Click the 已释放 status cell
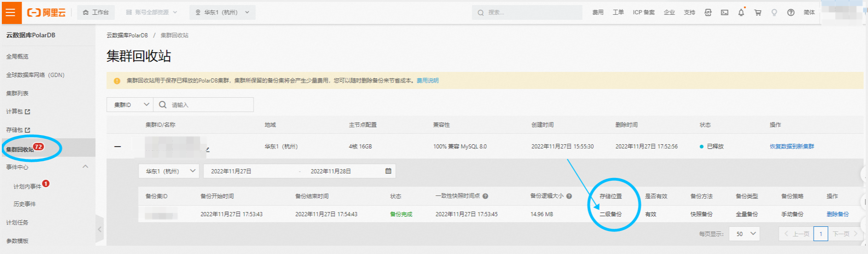 (712, 147)
